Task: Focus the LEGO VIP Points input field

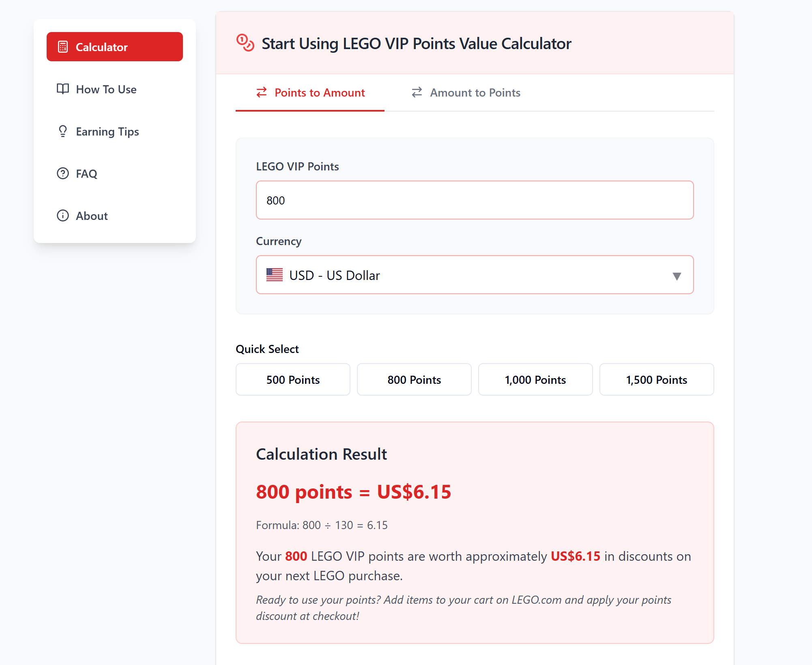Action: 475,200
